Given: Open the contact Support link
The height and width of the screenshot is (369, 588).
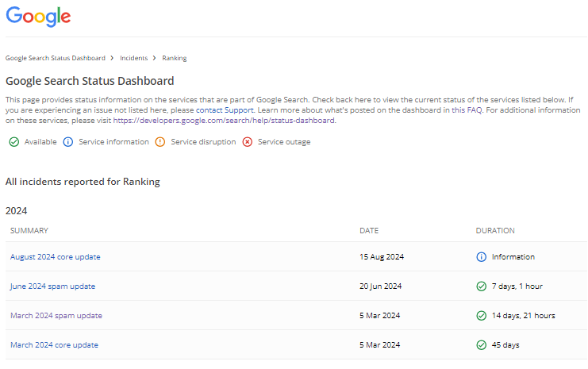Looking at the screenshot, I should (x=225, y=110).
